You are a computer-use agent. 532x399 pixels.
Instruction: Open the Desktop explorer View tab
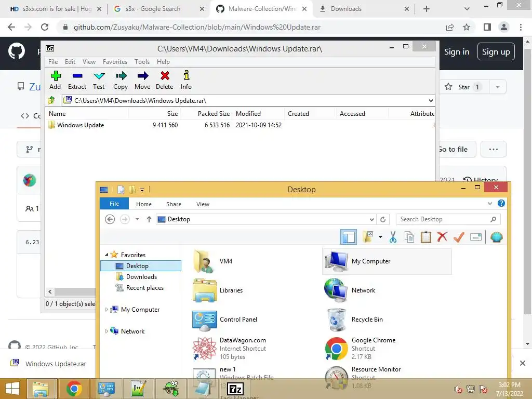[x=203, y=204]
